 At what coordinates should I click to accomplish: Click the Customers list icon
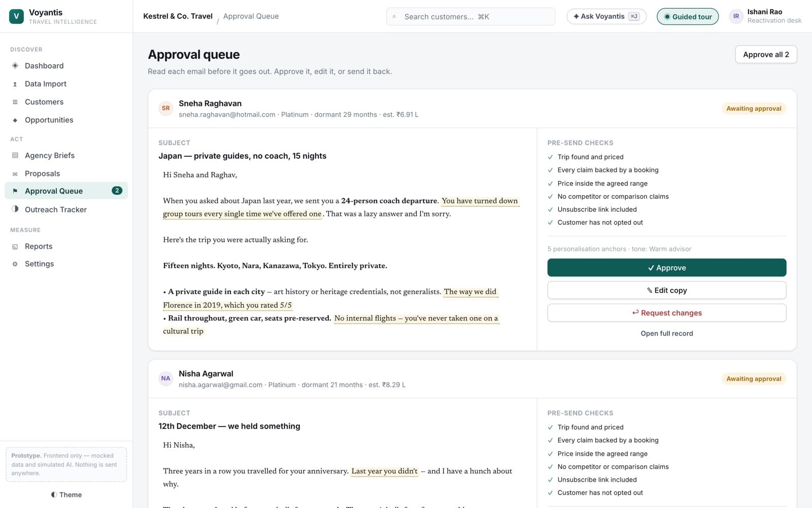[x=15, y=102]
